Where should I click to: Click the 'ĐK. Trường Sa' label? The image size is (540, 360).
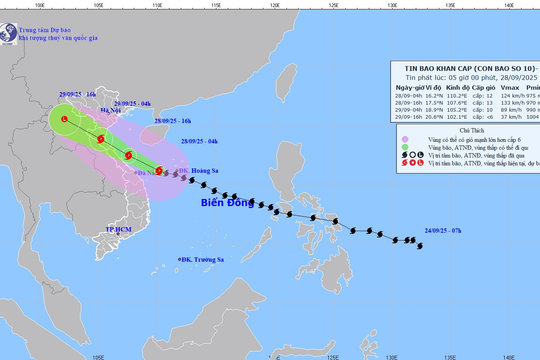(x=203, y=259)
